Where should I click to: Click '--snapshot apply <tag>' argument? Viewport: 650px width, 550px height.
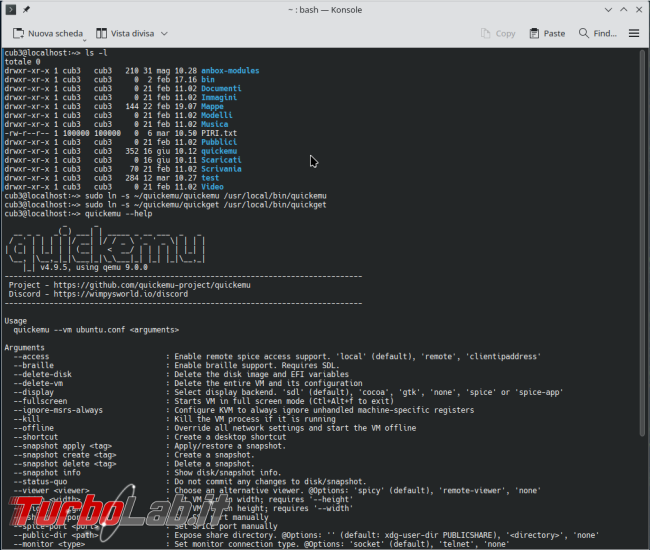63,446
